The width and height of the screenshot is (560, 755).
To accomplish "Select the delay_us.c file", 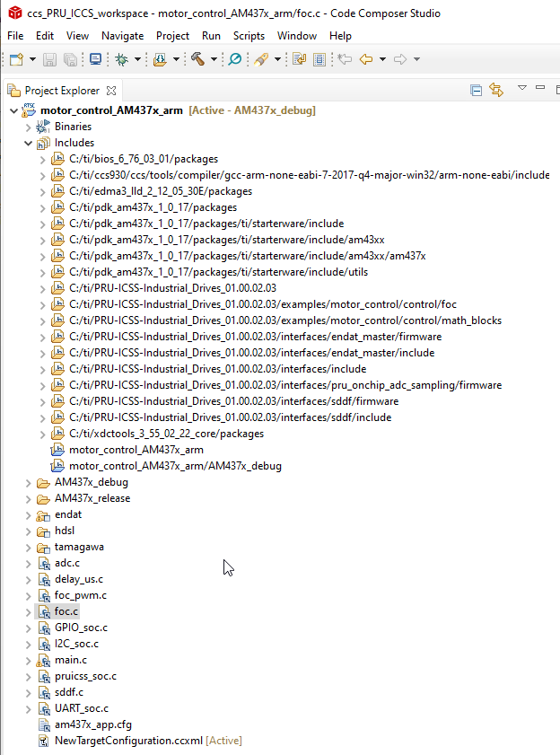I will [x=78, y=579].
